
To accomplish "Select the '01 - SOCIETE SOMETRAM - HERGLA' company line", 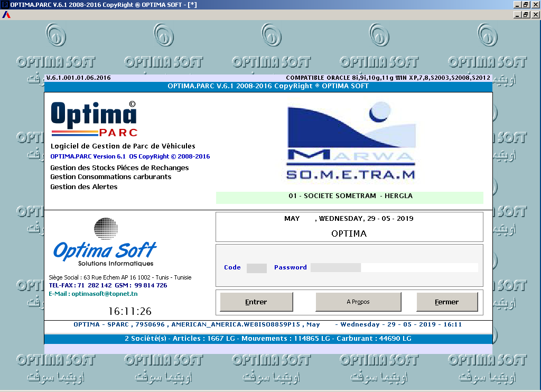I will click(350, 197).
